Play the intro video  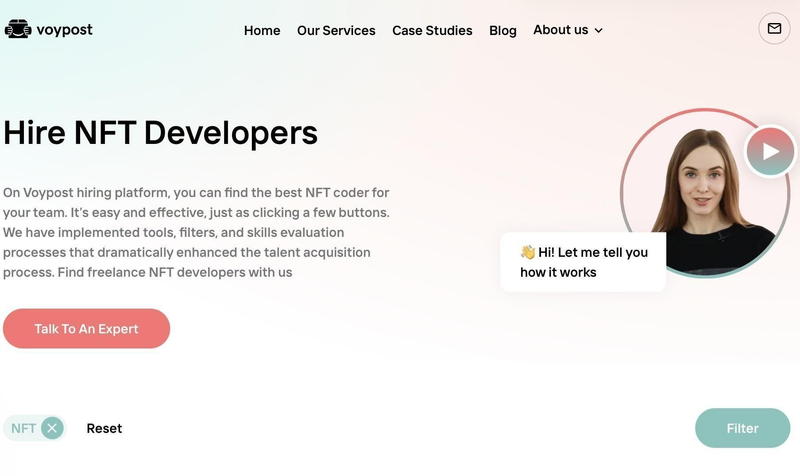coord(770,152)
